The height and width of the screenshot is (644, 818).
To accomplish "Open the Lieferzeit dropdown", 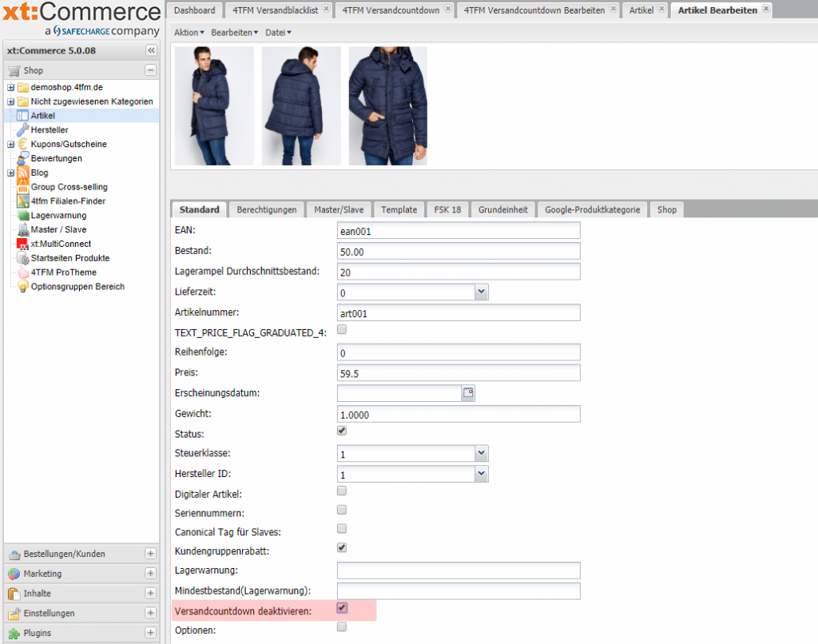I will coord(481,292).
